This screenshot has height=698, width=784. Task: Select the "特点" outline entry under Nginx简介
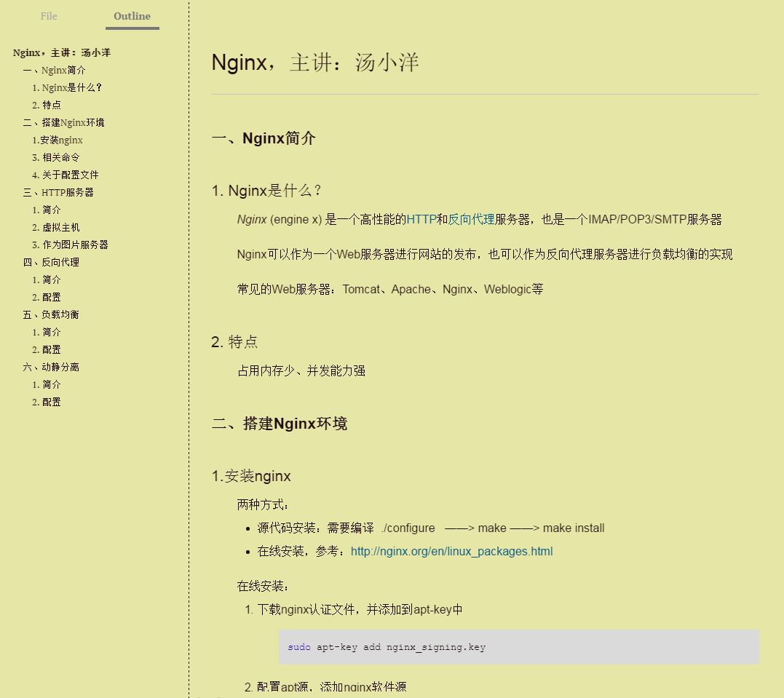tap(47, 104)
